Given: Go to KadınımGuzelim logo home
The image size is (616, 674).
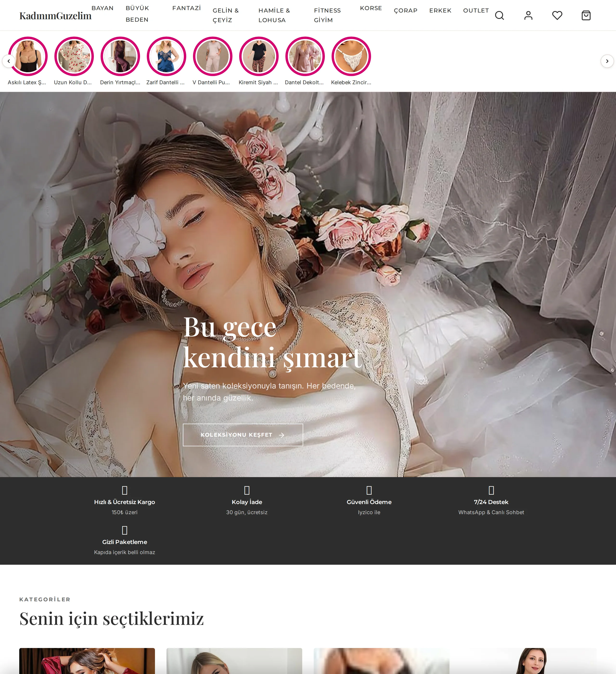Looking at the screenshot, I should coord(55,16).
